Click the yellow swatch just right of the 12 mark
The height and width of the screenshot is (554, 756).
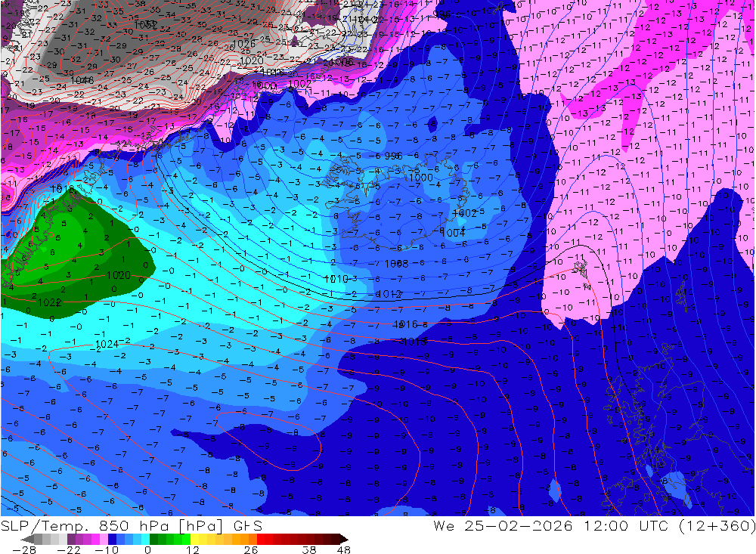(x=194, y=540)
